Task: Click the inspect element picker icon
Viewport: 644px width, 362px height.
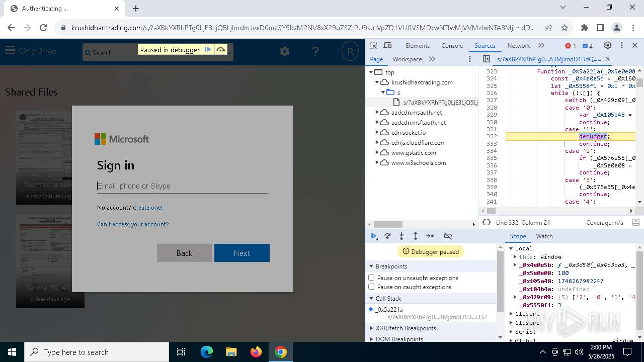Action: point(373,45)
